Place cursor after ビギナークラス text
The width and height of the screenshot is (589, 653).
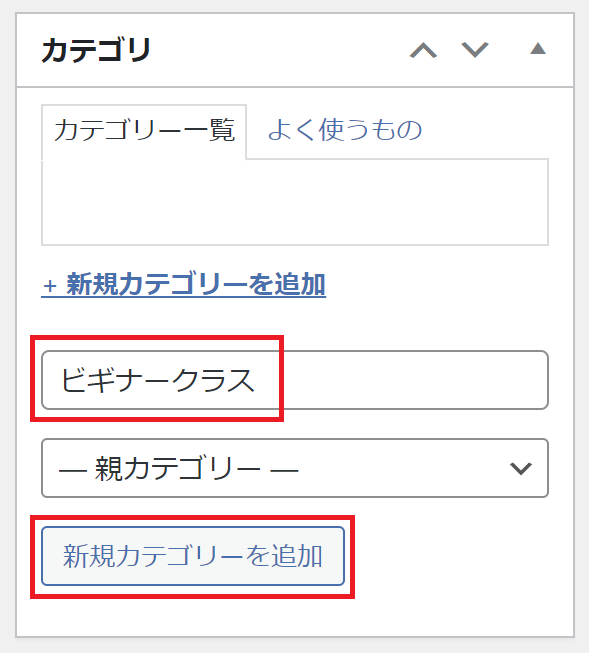(x=256, y=380)
